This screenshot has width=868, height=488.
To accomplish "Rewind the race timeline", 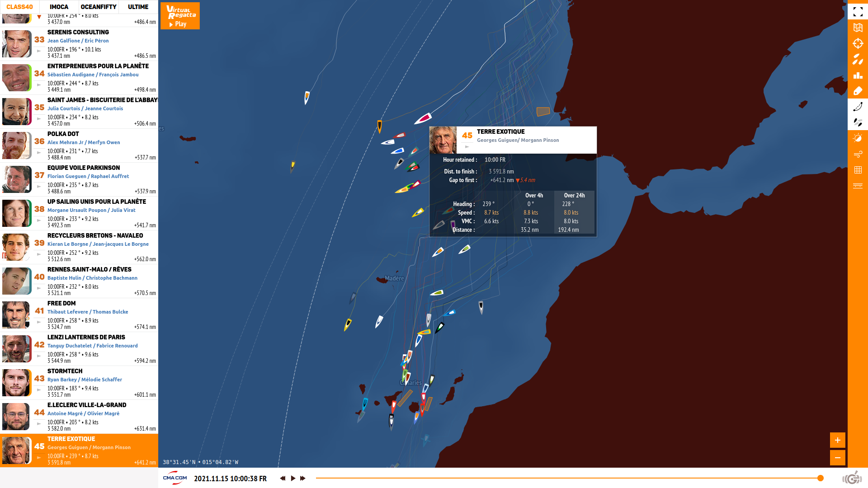I will click(283, 478).
